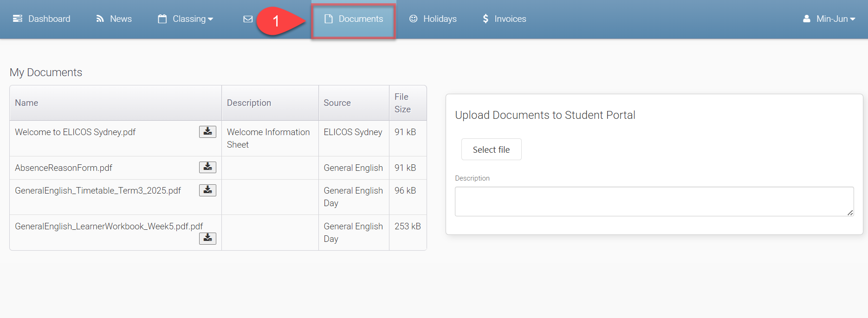Open the Holidays page
This screenshot has width=868, height=318.
tap(433, 19)
